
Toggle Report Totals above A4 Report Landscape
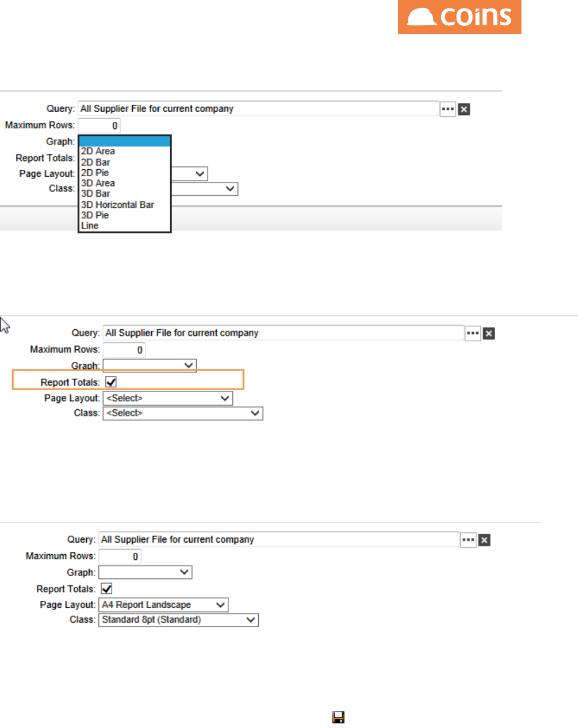[x=106, y=589]
